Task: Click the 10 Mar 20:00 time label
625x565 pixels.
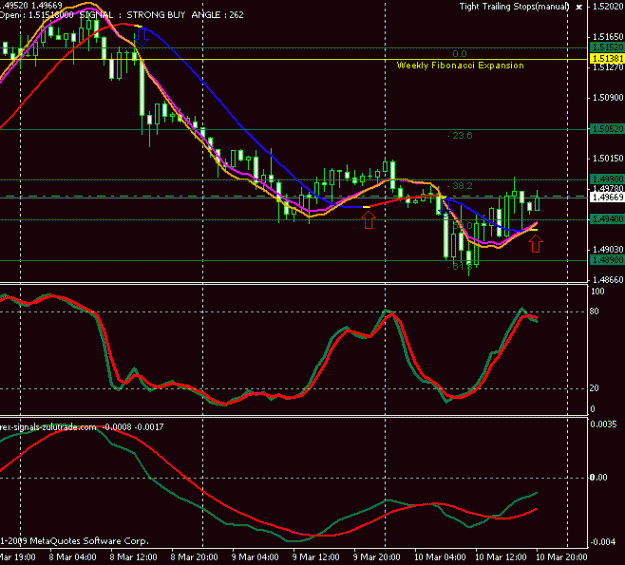Action: tap(562, 557)
